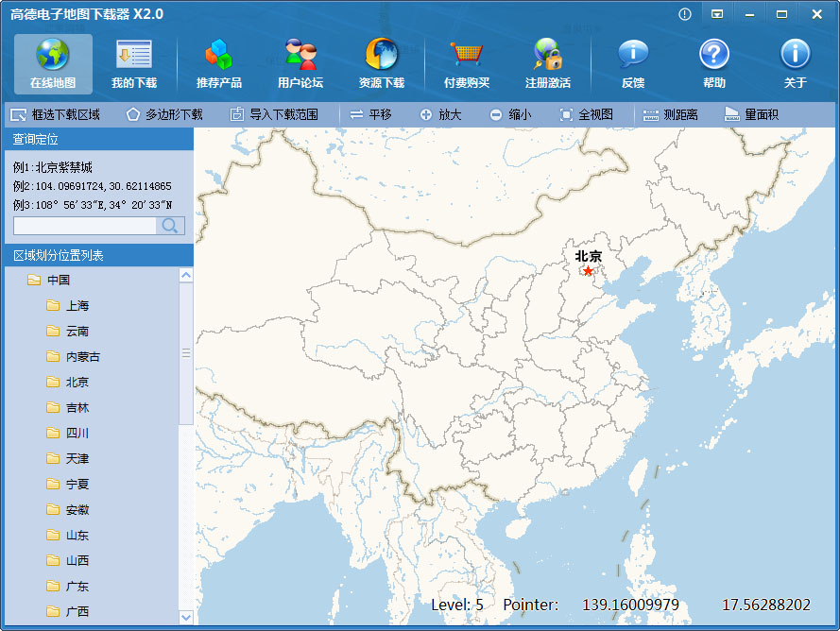The height and width of the screenshot is (631, 840).
Task: Open 推荐产品 recommended products
Action: [218, 63]
